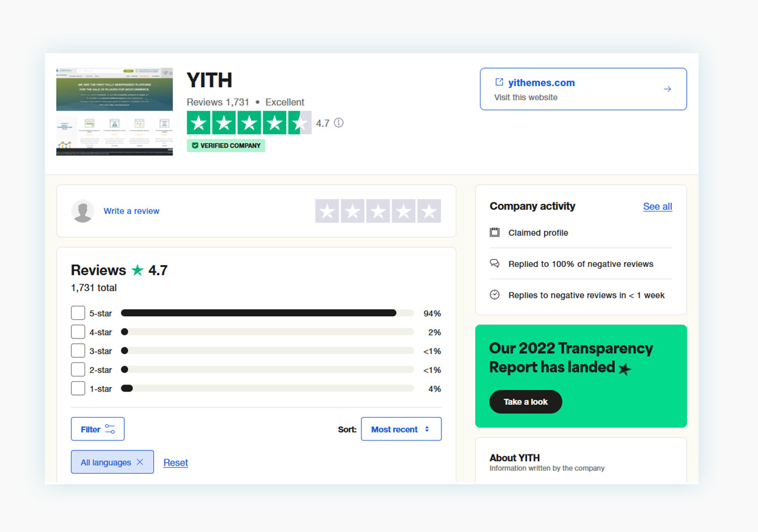Click the shield icon on Verified Company badge
This screenshot has width=758, height=532.
pyautogui.click(x=195, y=146)
